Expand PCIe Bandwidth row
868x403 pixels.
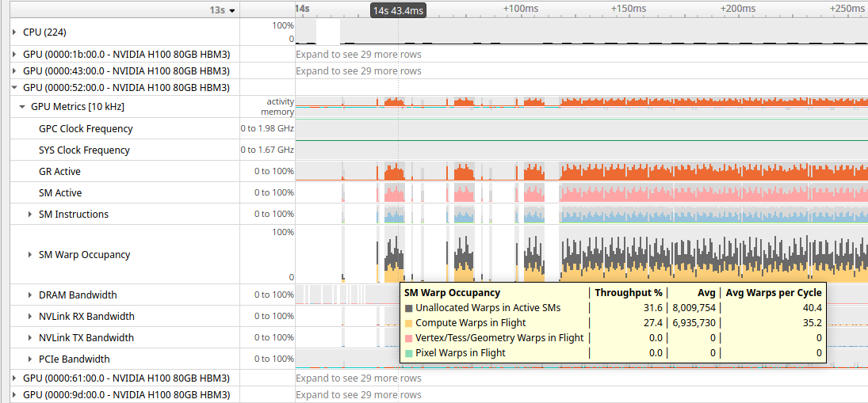(30, 359)
